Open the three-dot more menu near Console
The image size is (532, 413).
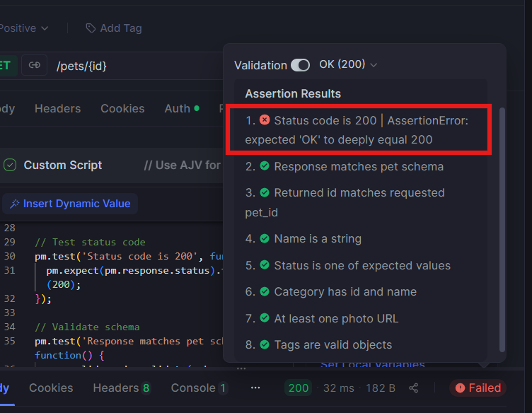tap(255, 388)
